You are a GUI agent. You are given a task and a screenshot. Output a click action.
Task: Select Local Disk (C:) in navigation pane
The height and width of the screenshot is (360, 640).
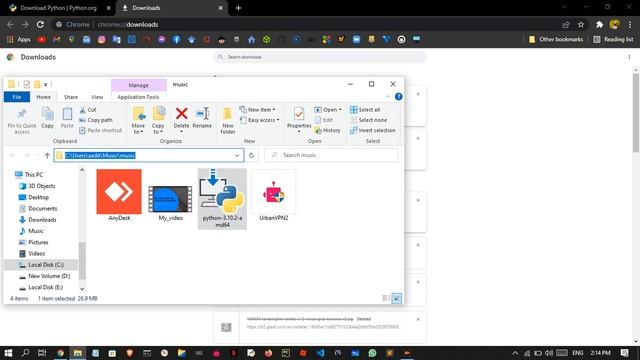click(x=41, y=265)
